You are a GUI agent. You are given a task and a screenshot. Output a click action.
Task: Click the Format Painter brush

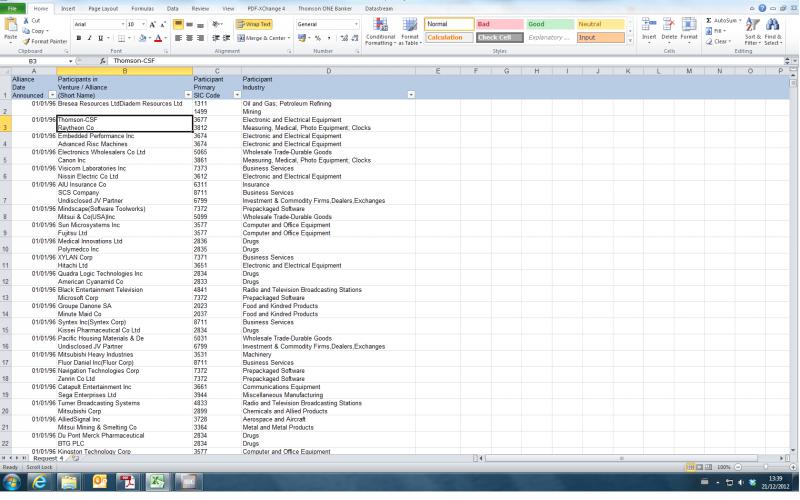coord(27,41)
